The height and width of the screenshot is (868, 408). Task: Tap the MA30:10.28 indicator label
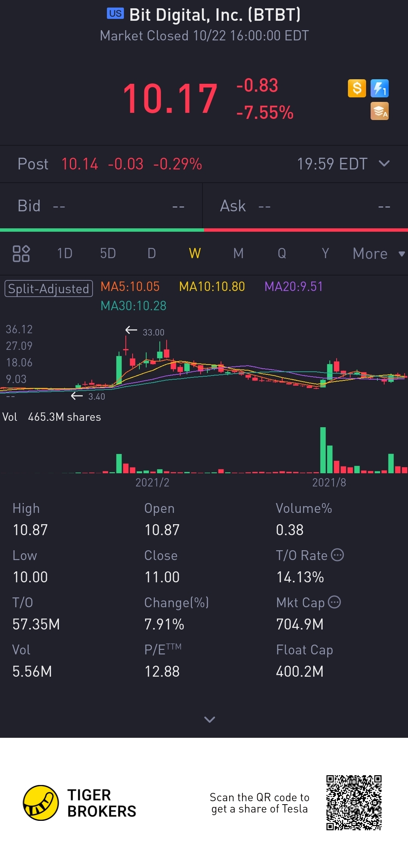[x=133, y=306]
